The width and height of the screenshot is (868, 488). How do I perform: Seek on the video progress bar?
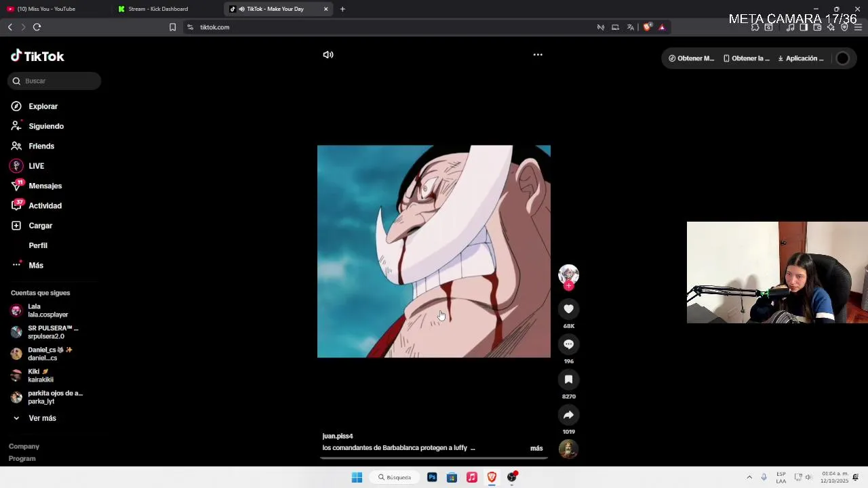point(434,458)
